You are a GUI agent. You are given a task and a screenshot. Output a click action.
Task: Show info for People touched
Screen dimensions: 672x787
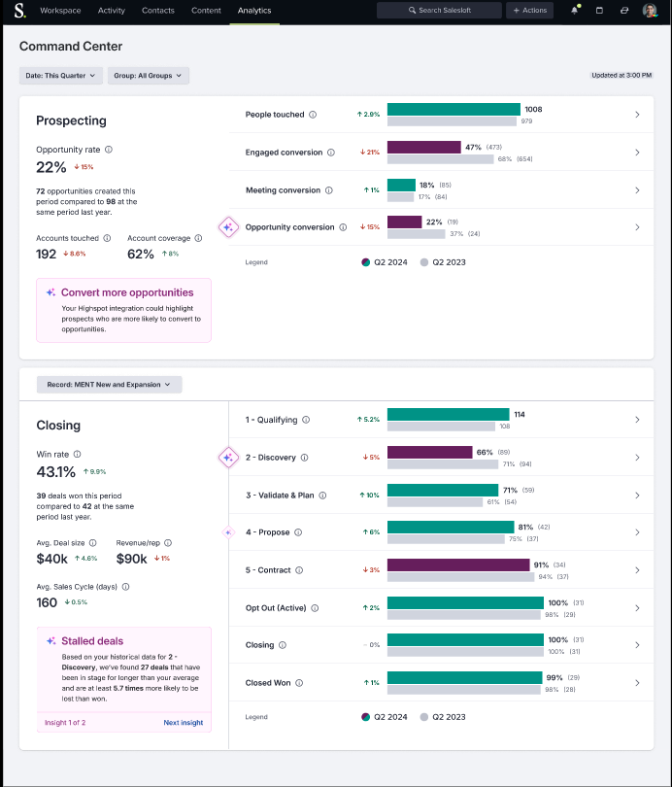tap(313, 115)
